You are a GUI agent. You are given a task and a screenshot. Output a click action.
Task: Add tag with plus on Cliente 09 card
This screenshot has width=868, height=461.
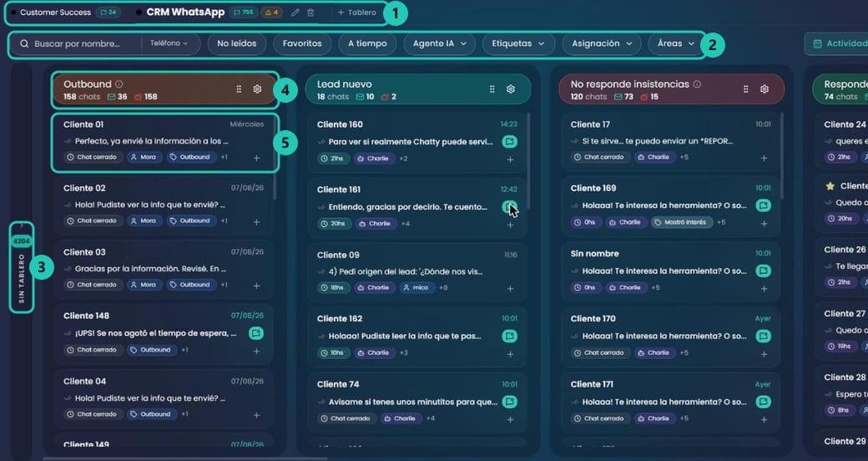[x=510, y=288]
